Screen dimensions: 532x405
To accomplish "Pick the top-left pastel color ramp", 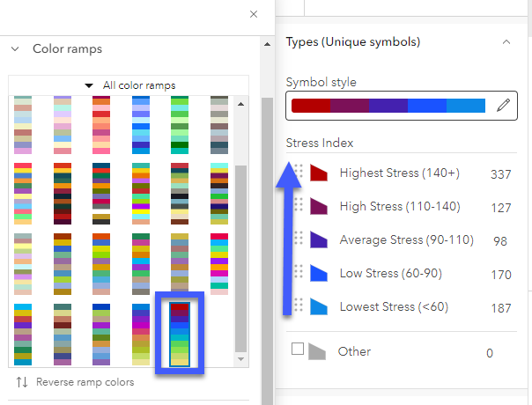I will (24, 123).
